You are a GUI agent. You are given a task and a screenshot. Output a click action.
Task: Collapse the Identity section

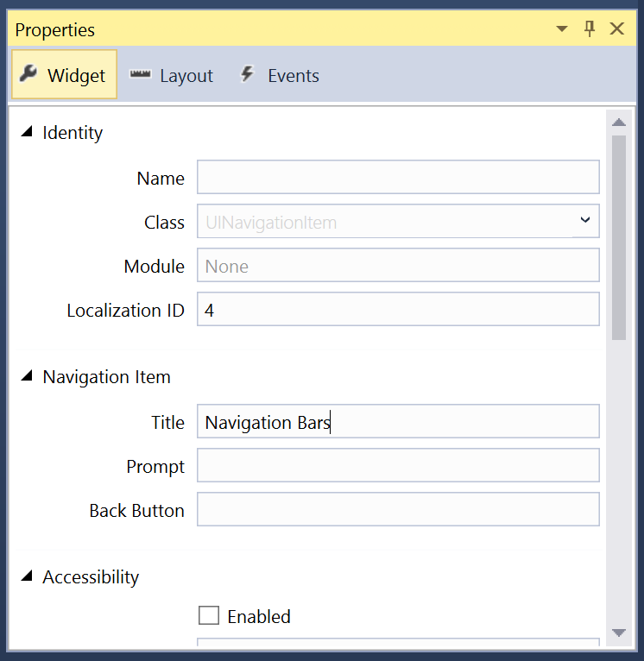tap(27, 131)
